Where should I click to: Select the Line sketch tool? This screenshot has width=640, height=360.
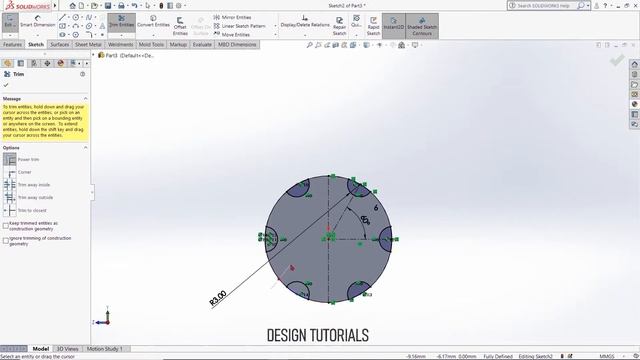(x=62, y=18)
